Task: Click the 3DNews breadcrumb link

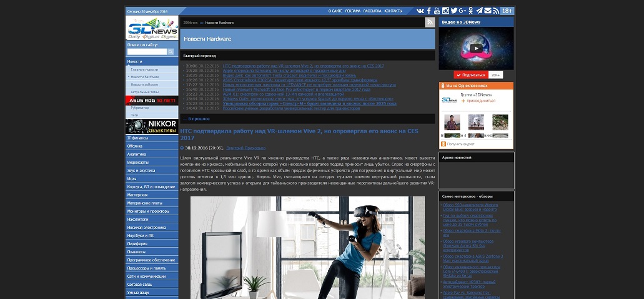Action: click(x=190, y=23)
